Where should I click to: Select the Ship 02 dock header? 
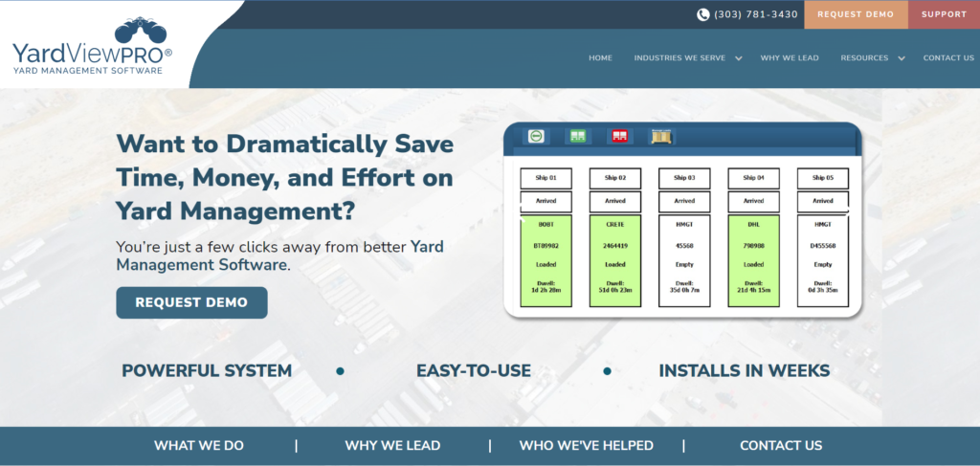coord(615,178)
